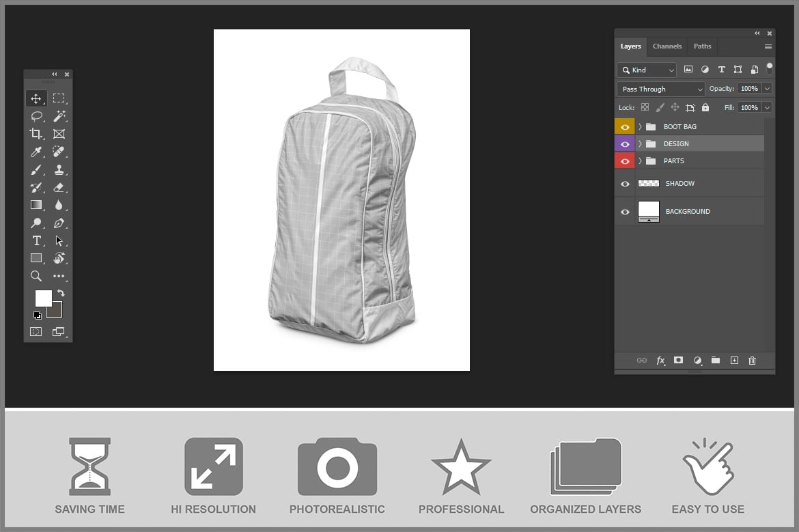
Task: Switch to the Paths tab
Action: pyautogui.click(x=702, y=46)
